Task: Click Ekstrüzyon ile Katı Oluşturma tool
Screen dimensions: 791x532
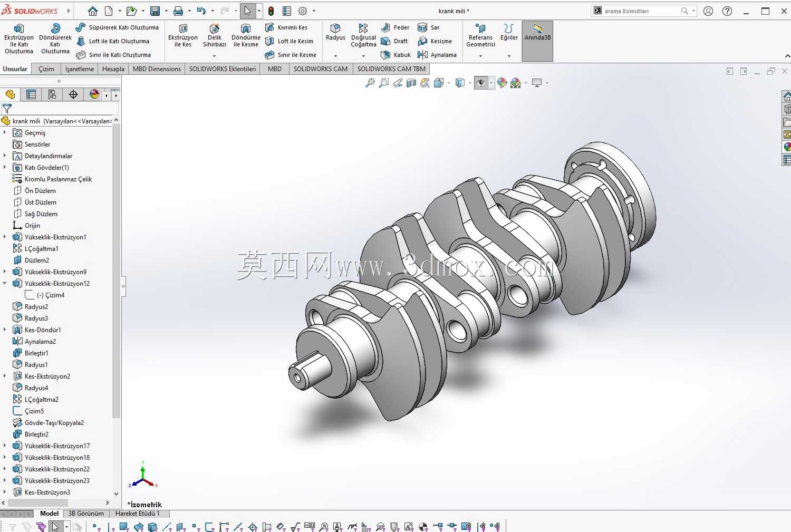Action: click(19, 39)
